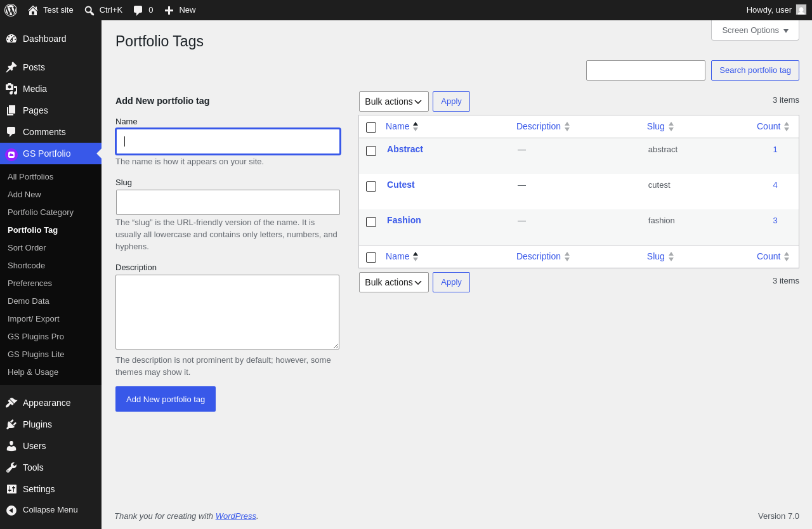Open Sort Order submenu item
Screen dimensions: 812x529
pos(27,247)
